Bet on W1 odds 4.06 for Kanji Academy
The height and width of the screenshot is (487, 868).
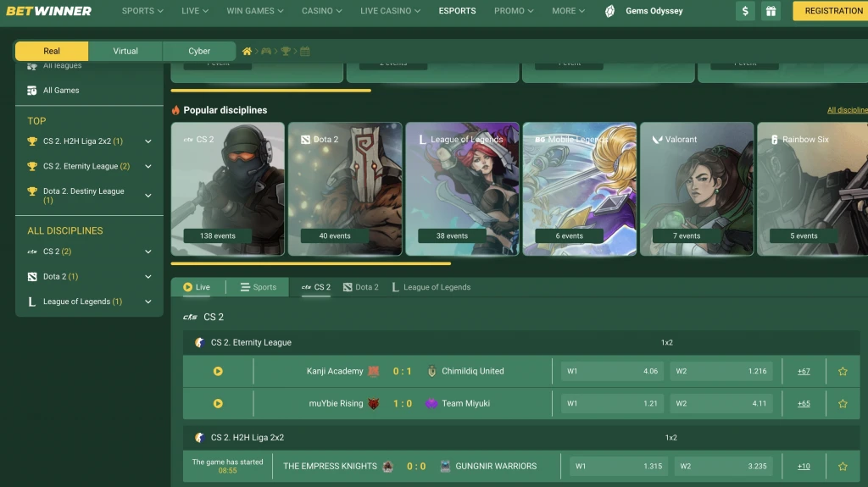[612, 371]
